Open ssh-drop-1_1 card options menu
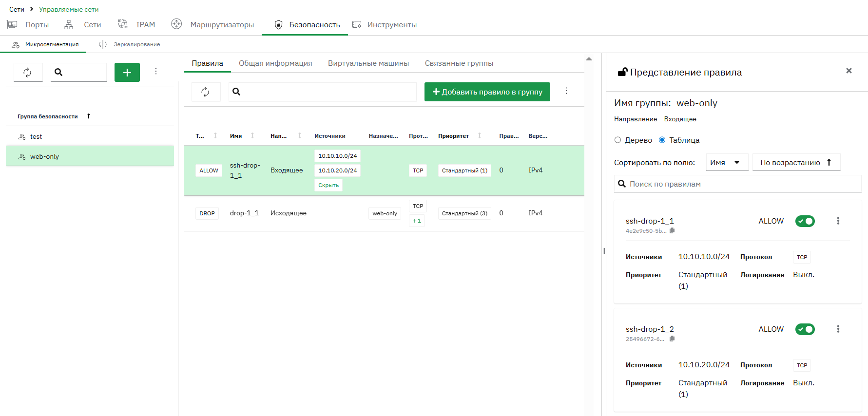The height and width of the screenshot is (416, 868). [x=838, y=221]
